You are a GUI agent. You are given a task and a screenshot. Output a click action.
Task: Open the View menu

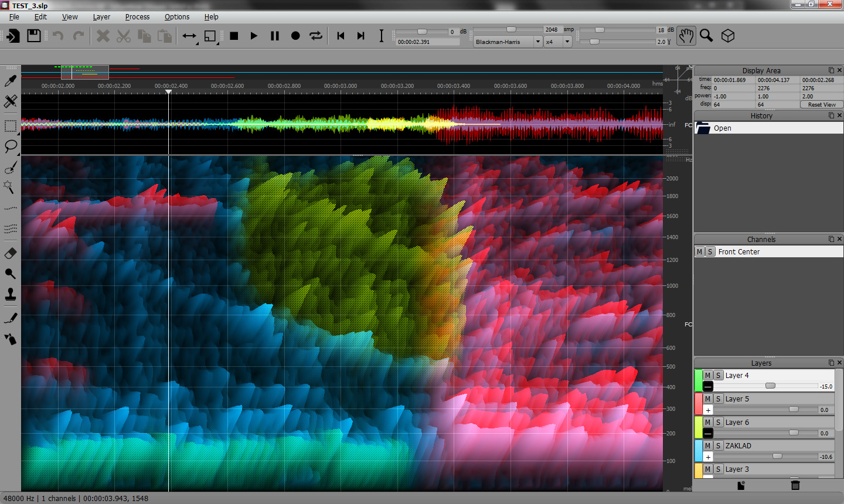click(70, 17)
